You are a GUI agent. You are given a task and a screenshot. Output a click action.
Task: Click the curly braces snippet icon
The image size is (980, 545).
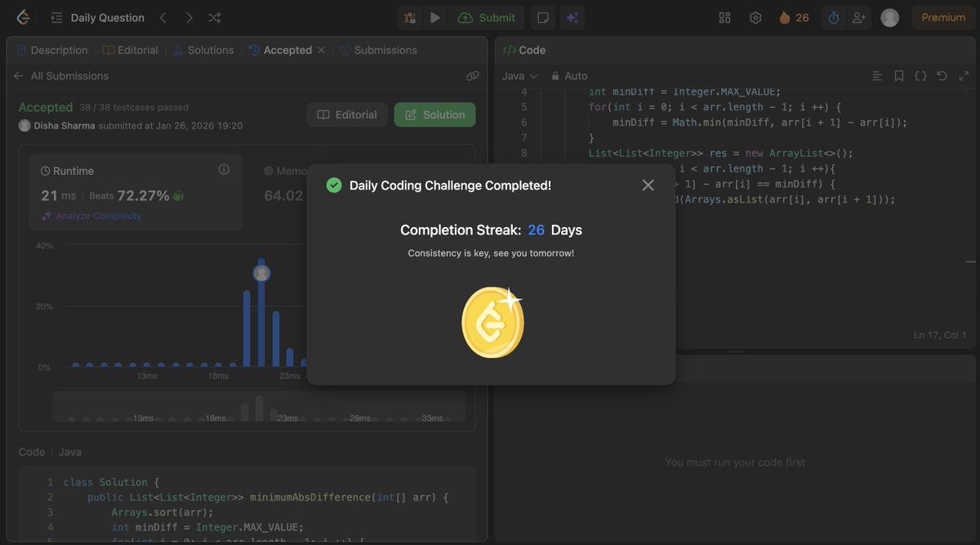920,76
